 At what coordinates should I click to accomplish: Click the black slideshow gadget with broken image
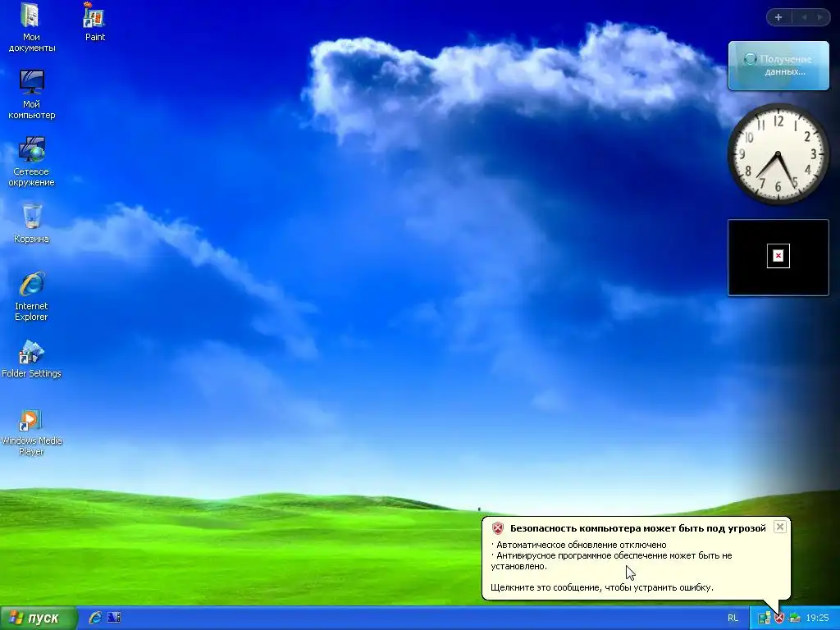pyautogui.click(x=778, y=257)
